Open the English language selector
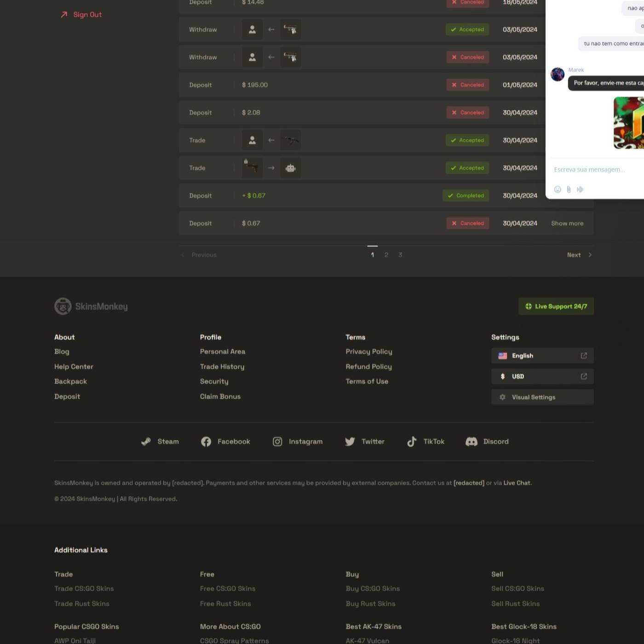 542,356
